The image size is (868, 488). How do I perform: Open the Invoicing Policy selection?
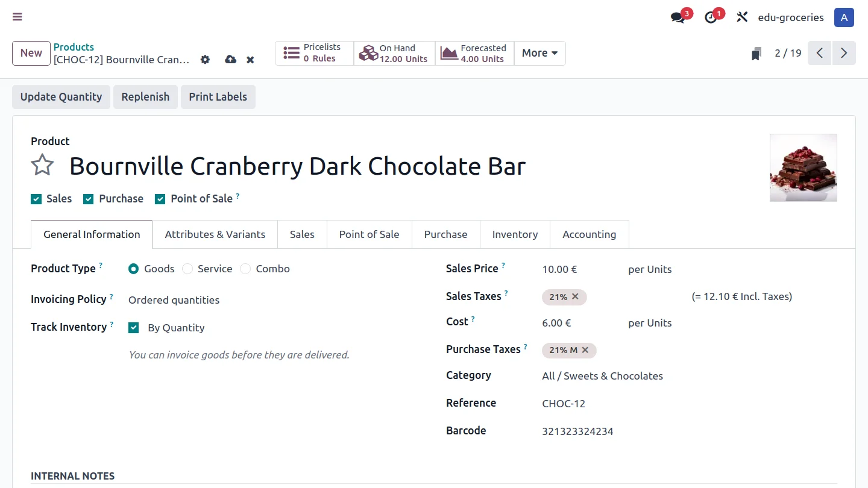174,300
